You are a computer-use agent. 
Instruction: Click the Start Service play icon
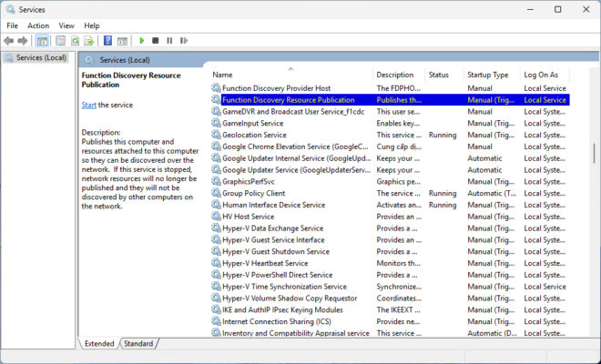(141, 41)
